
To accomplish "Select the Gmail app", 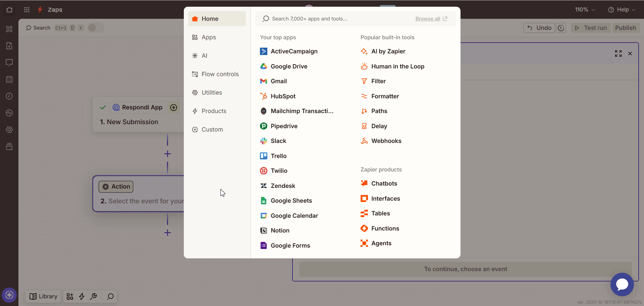I will point(273,81).
